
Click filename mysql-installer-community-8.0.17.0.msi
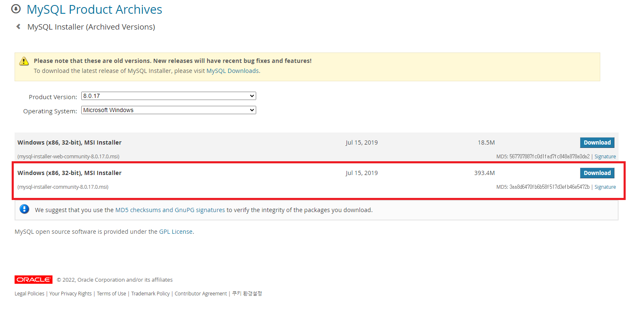coord(63,187)
